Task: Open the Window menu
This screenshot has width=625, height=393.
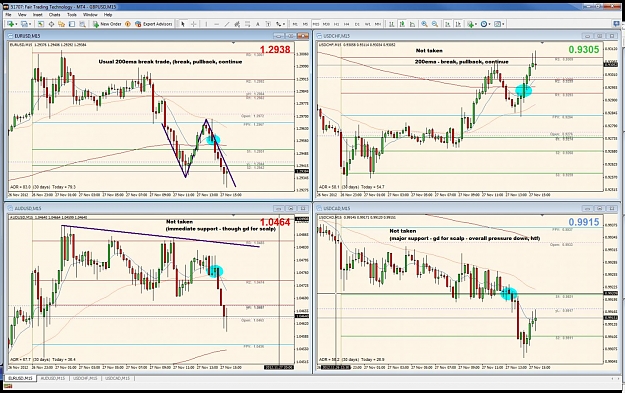Action: pos(90,15)
